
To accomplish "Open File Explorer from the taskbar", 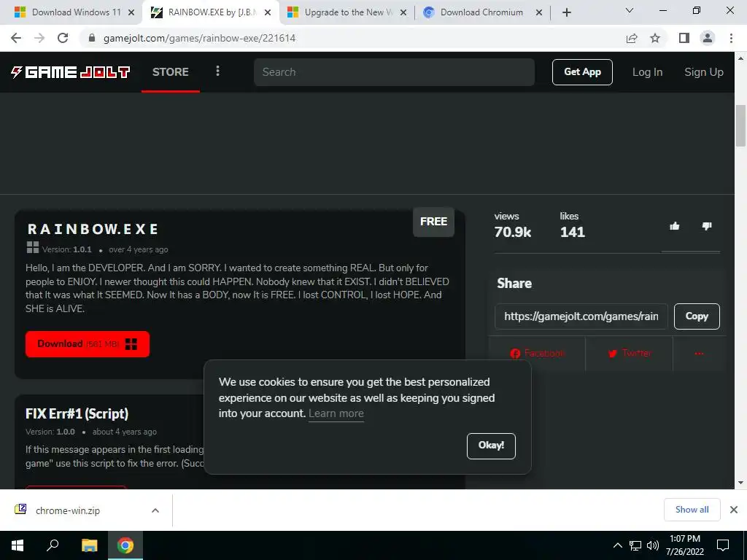I will click(89, 545).
